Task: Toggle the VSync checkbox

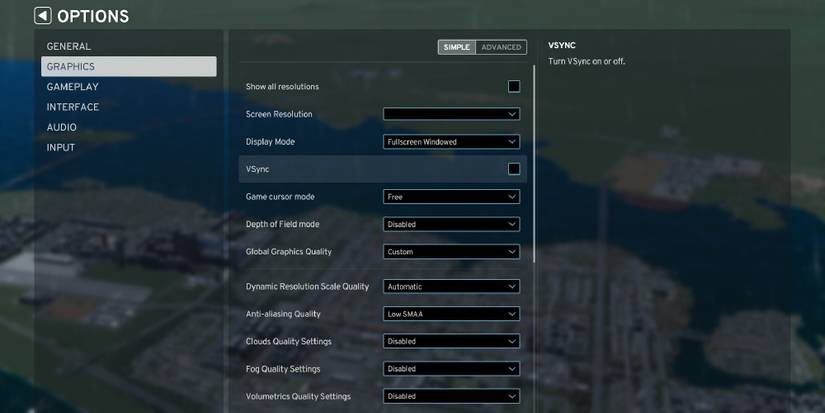Action: point(513,169)
